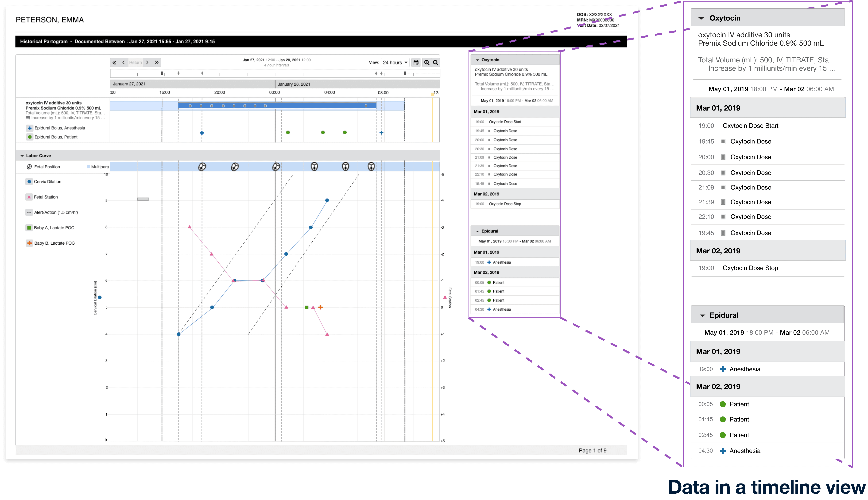Collapse the Oxytocin panel in the sidebar

tap(477, 60)
